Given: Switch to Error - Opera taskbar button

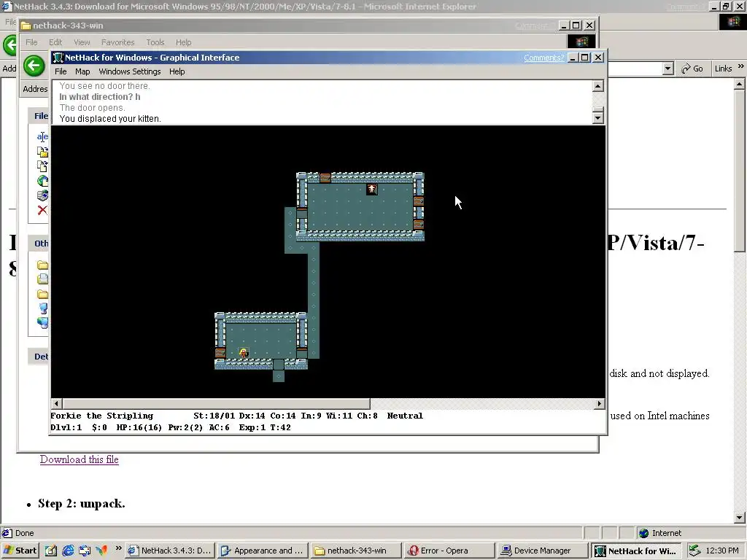Looking at the screenshot, I should pyautogui.click(x=449, y=551).
